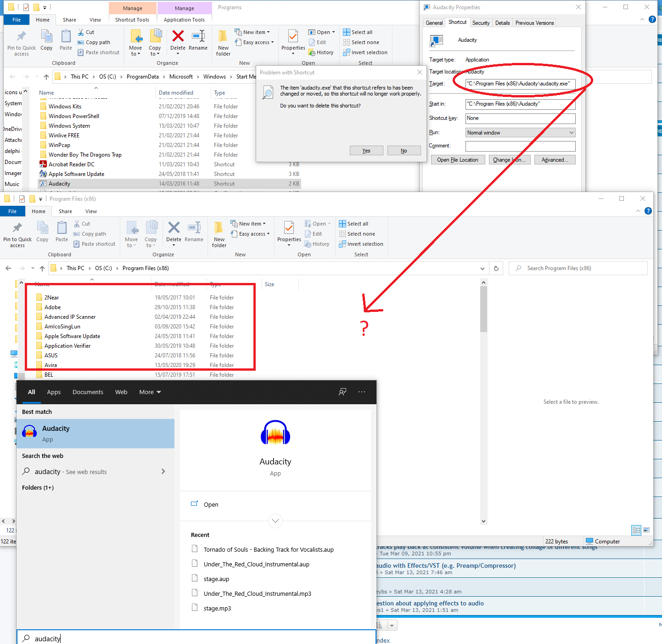Viewport: 662px width, 644px height.
Task: Click Invert selection in Programs window ribbon
Action: (365, 52)
